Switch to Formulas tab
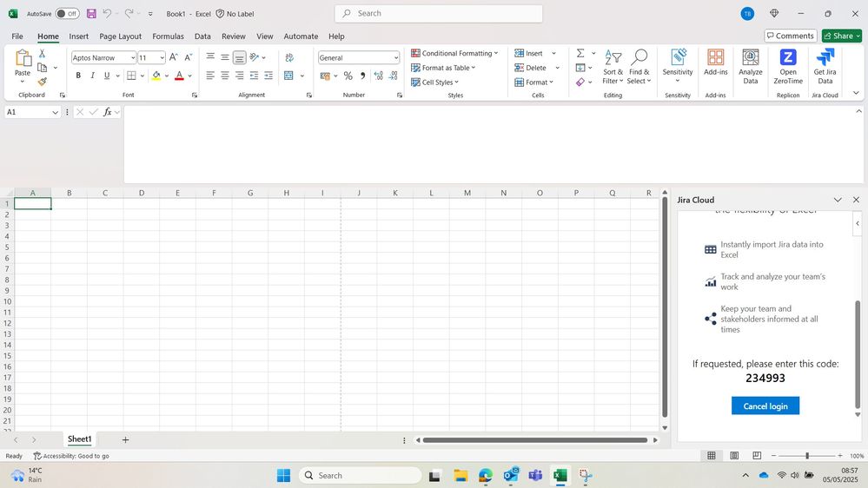 [168, 36]
